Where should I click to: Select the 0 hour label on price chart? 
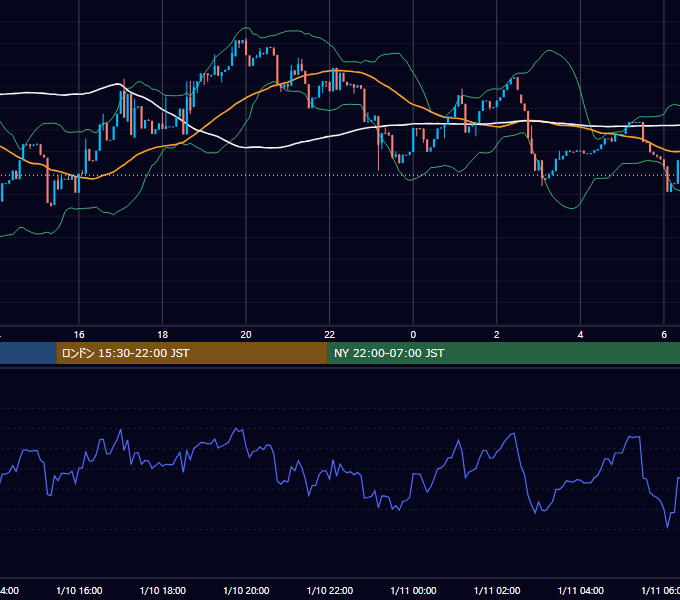pyautogui.click(x=413, y=335)
